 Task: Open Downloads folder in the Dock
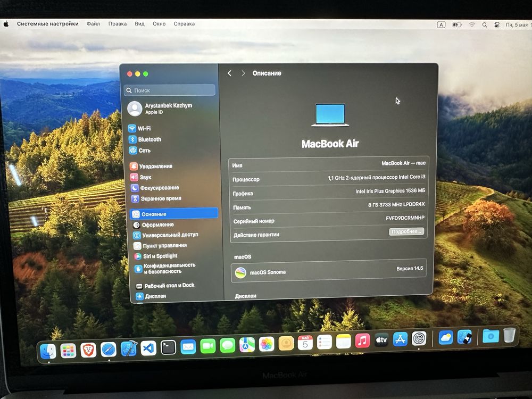point(491,336)
